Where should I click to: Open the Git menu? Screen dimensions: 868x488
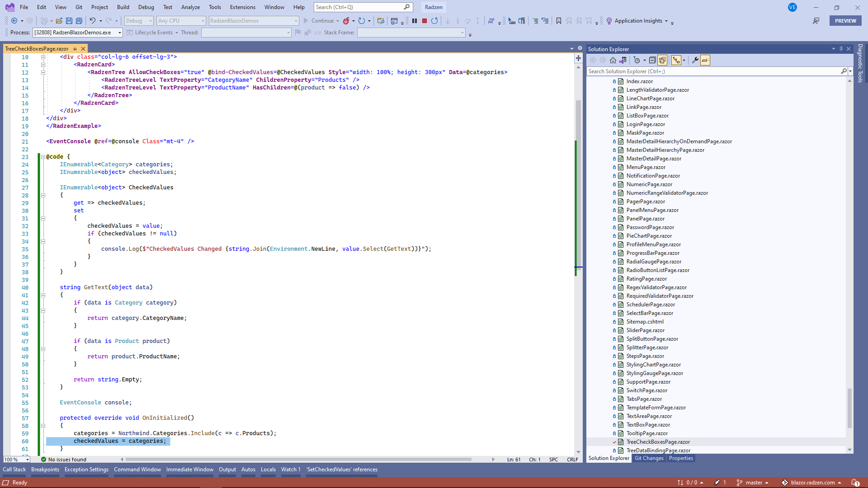[79, 7]
